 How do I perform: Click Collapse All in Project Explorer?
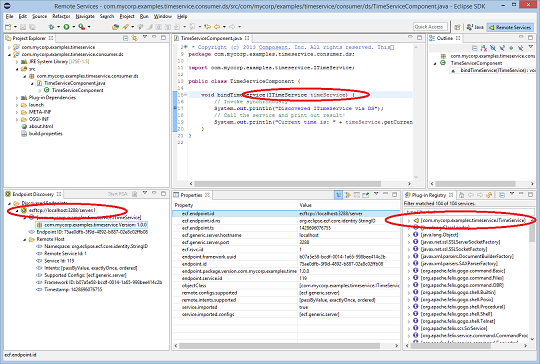coord(125,38)
